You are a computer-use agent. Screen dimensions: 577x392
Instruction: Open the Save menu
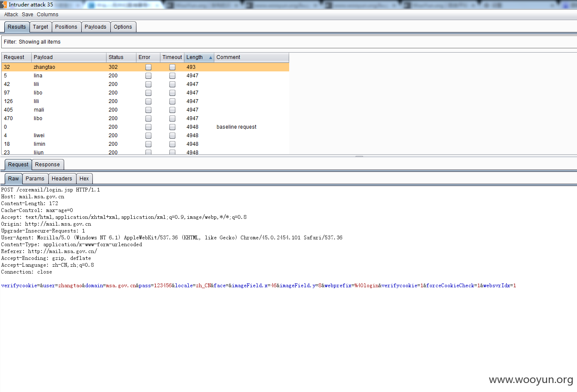27,15
